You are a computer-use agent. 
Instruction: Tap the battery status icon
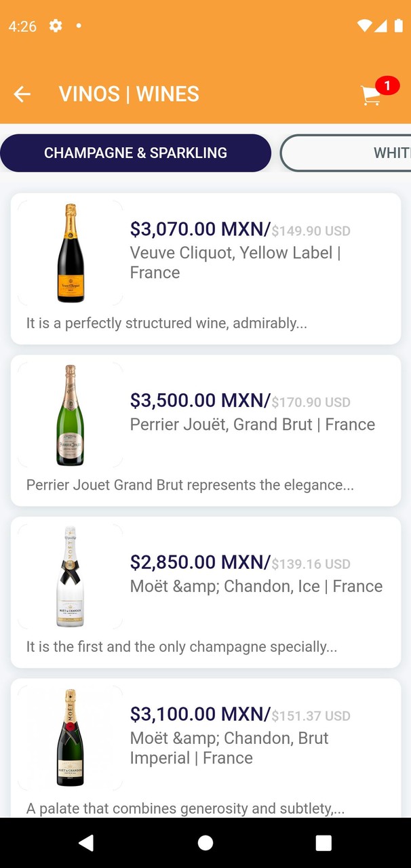pos(399,26)
